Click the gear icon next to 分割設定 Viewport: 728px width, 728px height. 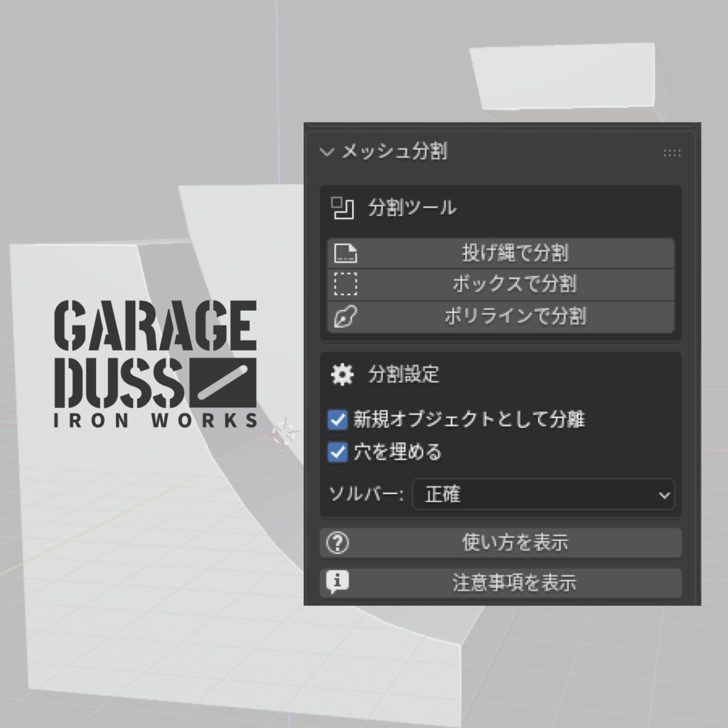341,375
